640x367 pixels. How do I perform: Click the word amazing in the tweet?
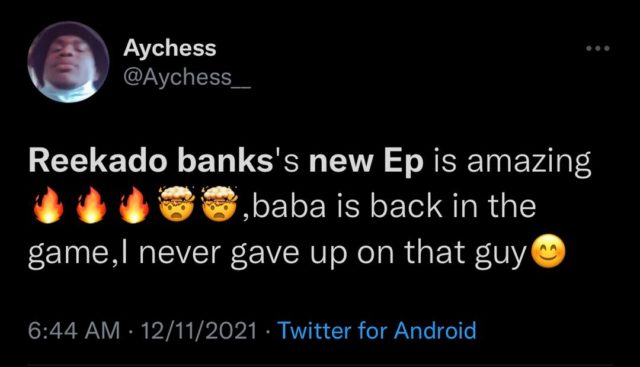pyautogui.click(x=529, y=163)
